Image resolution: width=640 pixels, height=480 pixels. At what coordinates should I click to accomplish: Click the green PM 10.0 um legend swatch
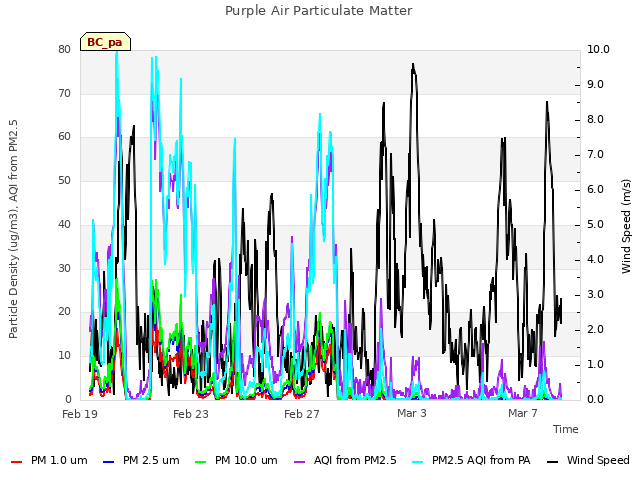pyautogui.click(x=200, y=462)
